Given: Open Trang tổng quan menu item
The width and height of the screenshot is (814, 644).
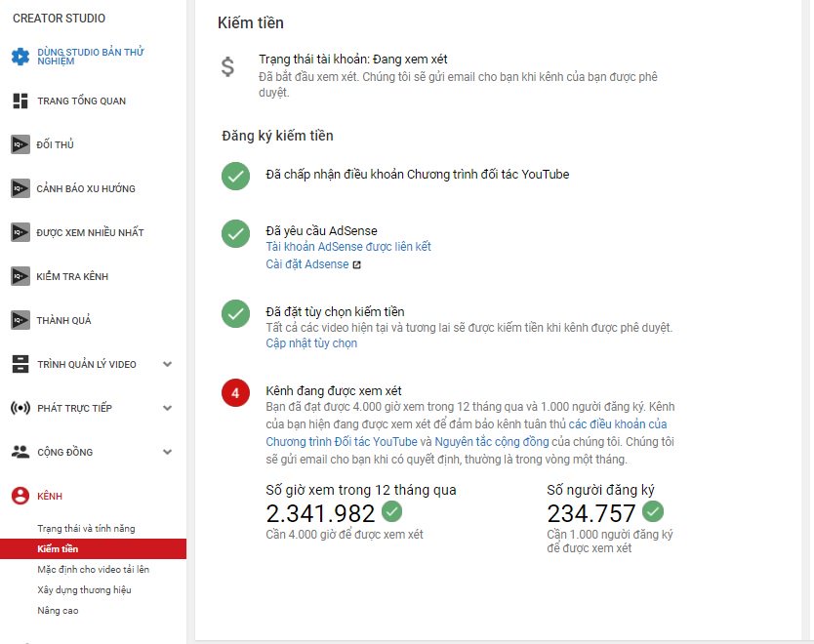Looking at the screenshot, I should click(82, 101).
